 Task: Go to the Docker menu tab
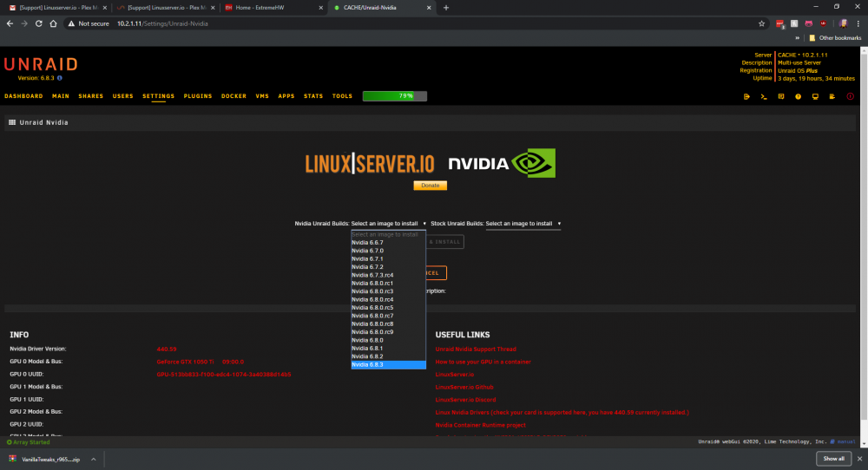coord(233,96)
